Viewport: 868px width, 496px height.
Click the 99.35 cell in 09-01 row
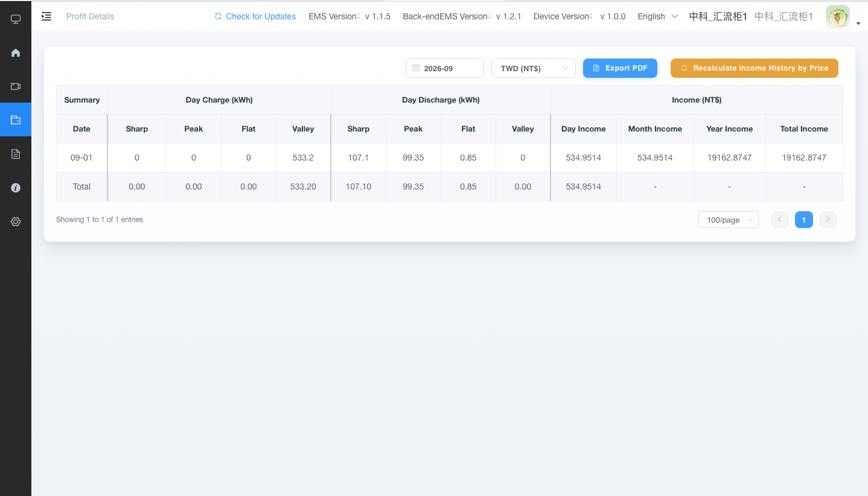pyautogui.click(x=413, y=157)
